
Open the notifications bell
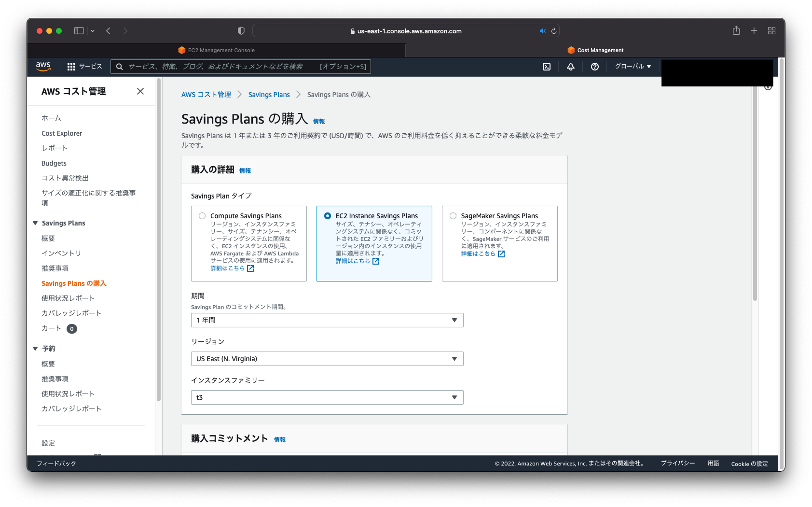(x=570, y=67)
